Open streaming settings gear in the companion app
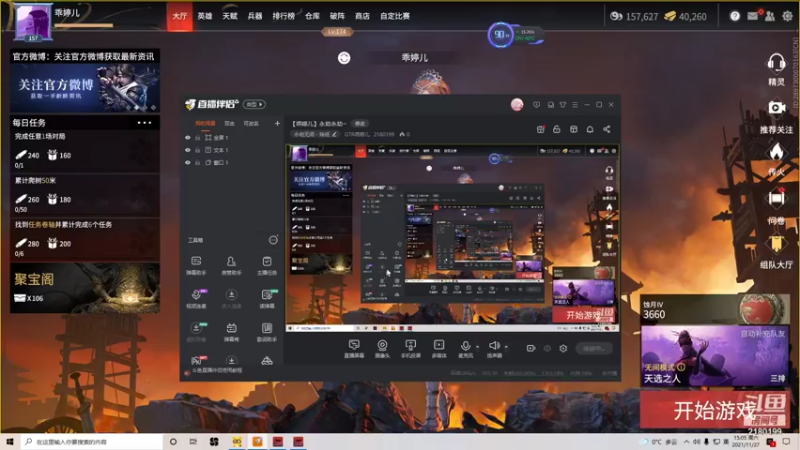The width and height of the screenshot is (800, 450). (563, 348)
